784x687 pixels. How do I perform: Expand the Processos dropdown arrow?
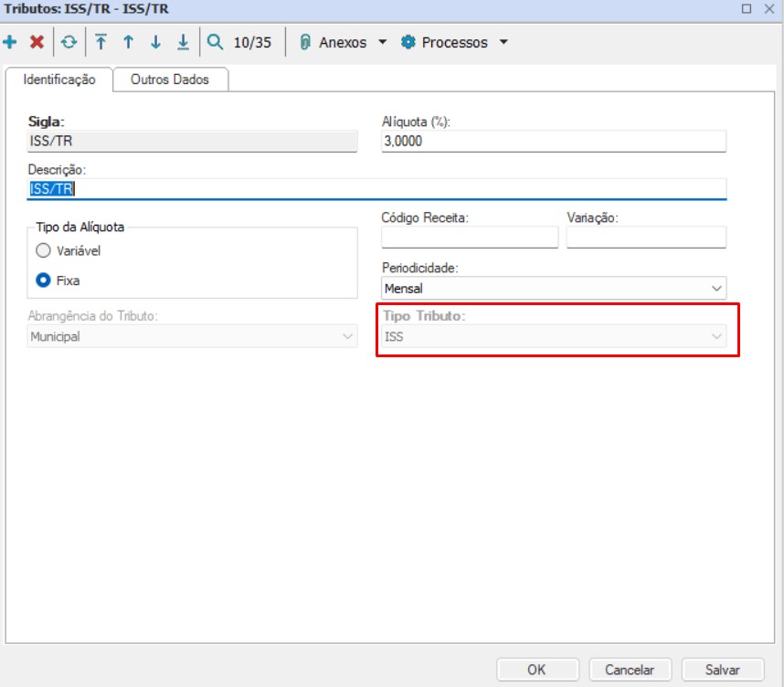pos(504,42)
